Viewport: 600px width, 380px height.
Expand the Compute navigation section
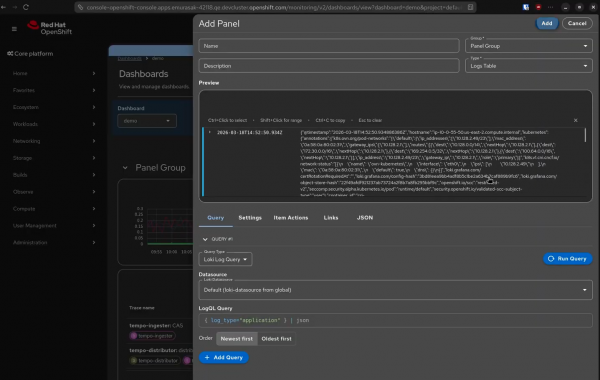point(54,209)
